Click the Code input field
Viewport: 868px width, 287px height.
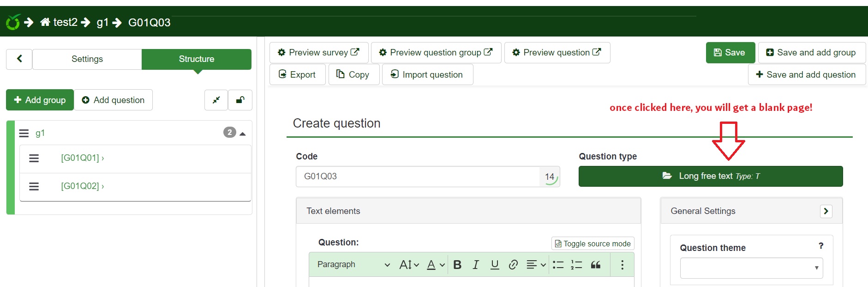point(418,177)
